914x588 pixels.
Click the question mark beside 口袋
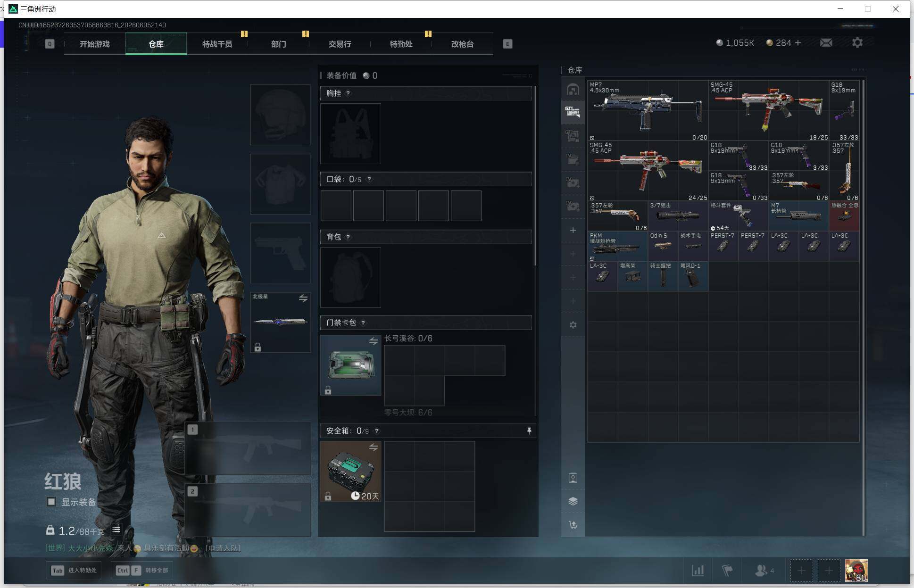[369, 179]
